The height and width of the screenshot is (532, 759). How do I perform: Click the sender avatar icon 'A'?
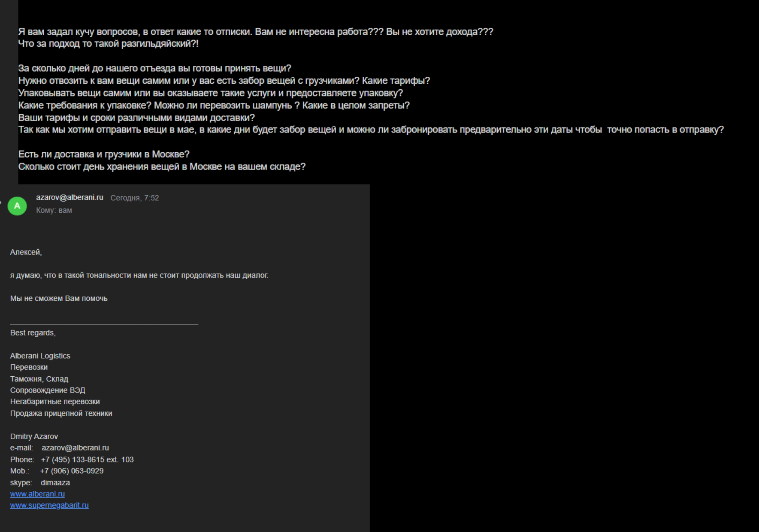click(17, 205)
